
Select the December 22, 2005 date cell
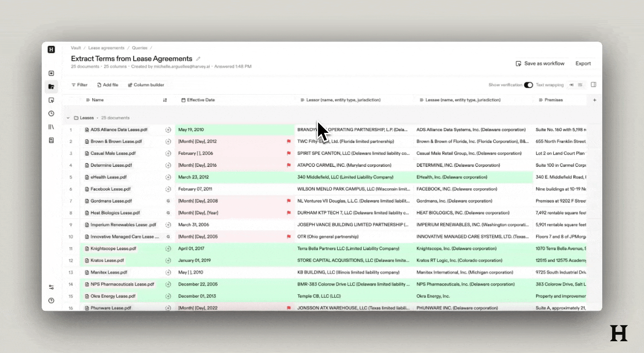pyautogui.click(x=234, y=284)
